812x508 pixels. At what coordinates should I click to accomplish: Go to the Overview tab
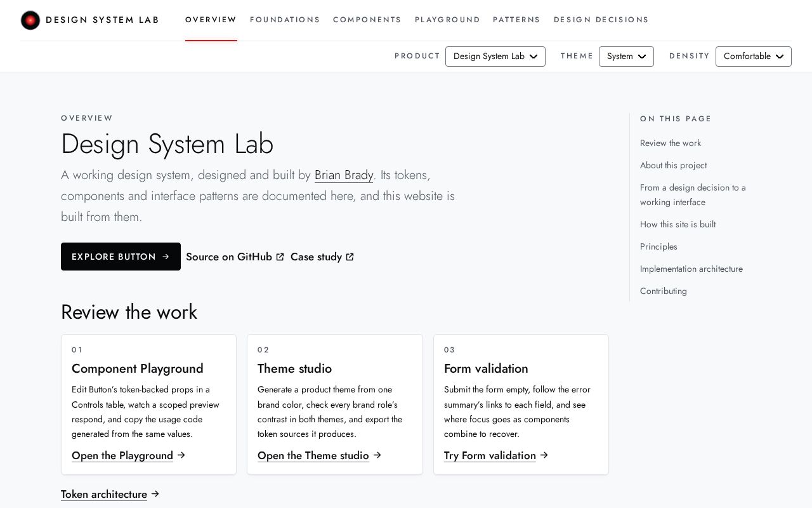tap(211, 20)
